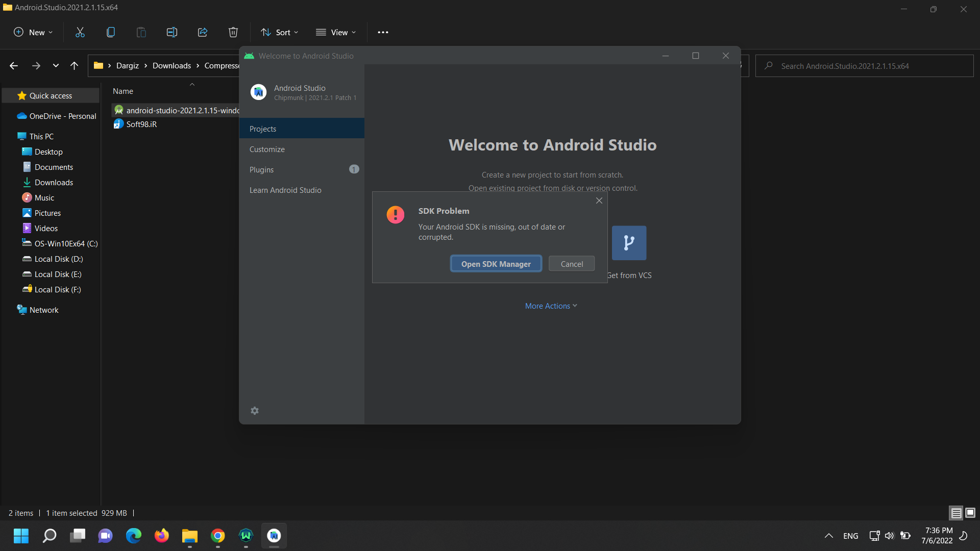
Task: Expand More Actions dropdown
Action: tap(552, 306)
